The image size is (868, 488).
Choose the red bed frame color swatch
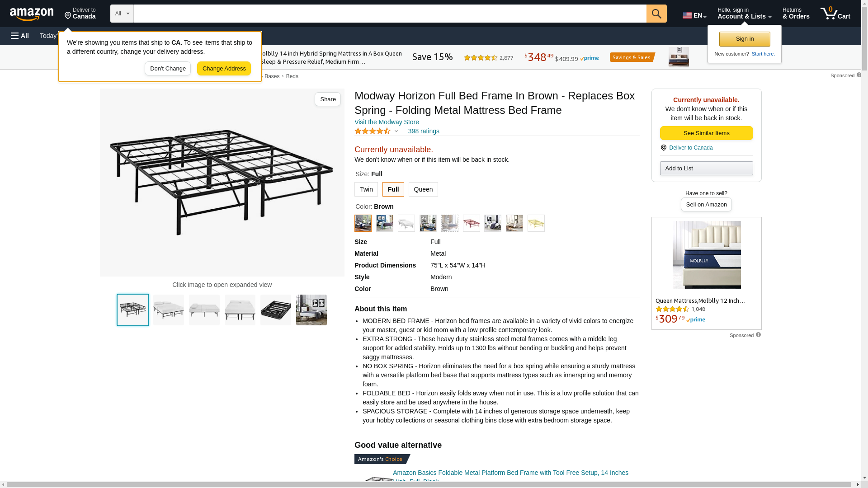click(x=471, y=223)
